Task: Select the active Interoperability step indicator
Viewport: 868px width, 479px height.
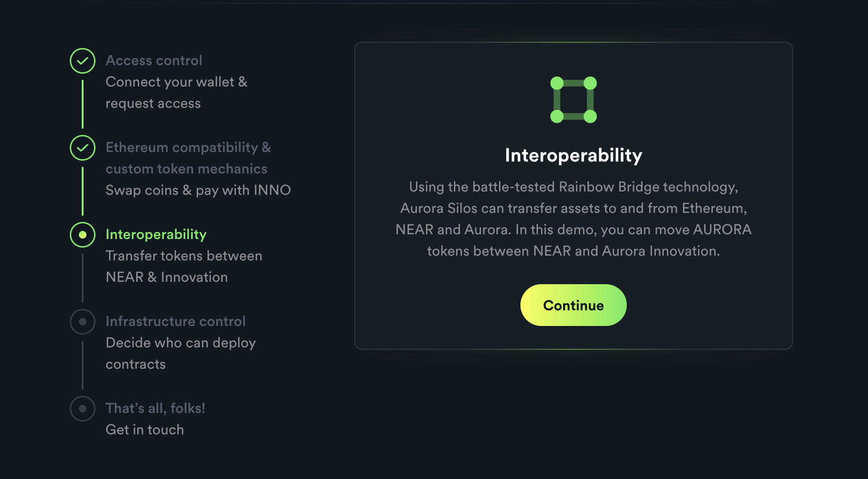Action: click(x=83, y=235)
